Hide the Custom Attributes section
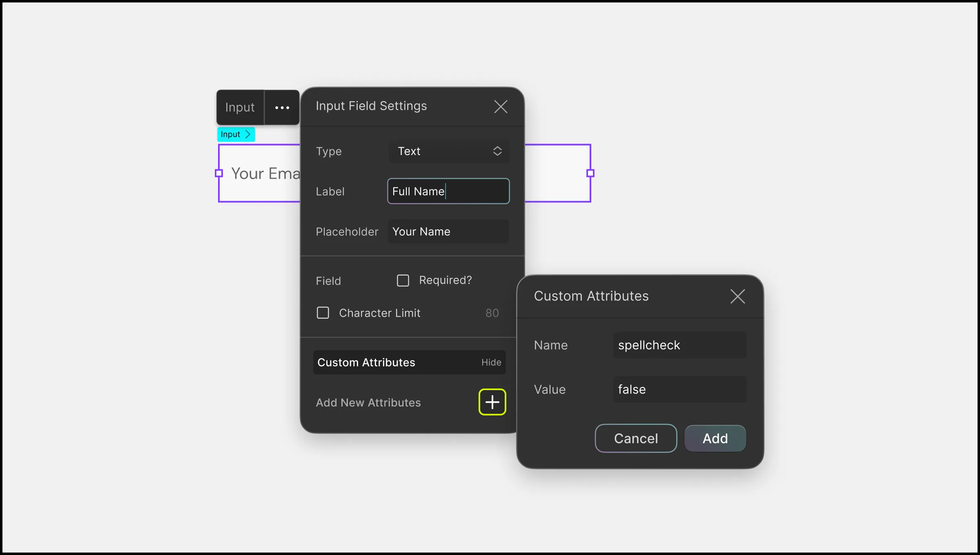Screen dimensions: 980x555 (x=491, y=362)
